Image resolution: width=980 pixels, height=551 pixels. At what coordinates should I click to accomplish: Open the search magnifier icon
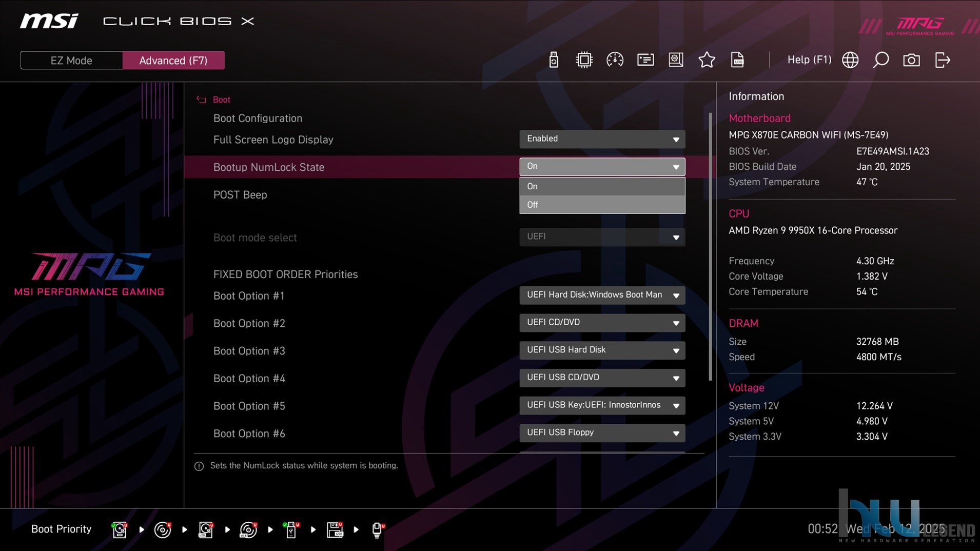[881, 60]
